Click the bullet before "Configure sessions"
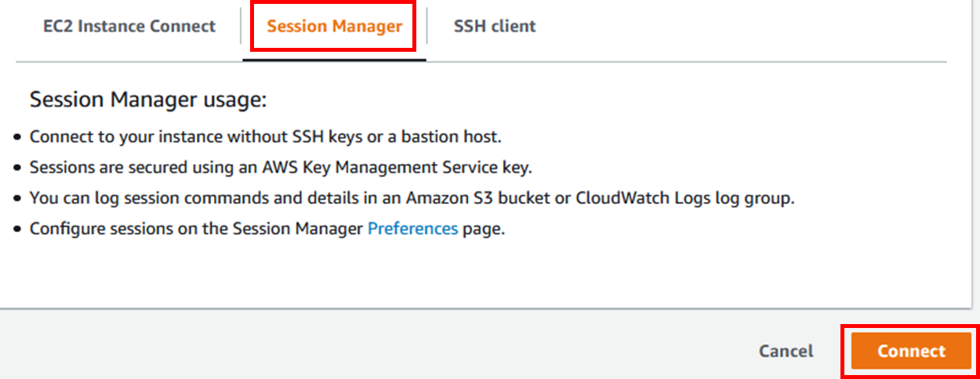Image resolution: width=980 pixels, height=379 pixels. point(18,230)
